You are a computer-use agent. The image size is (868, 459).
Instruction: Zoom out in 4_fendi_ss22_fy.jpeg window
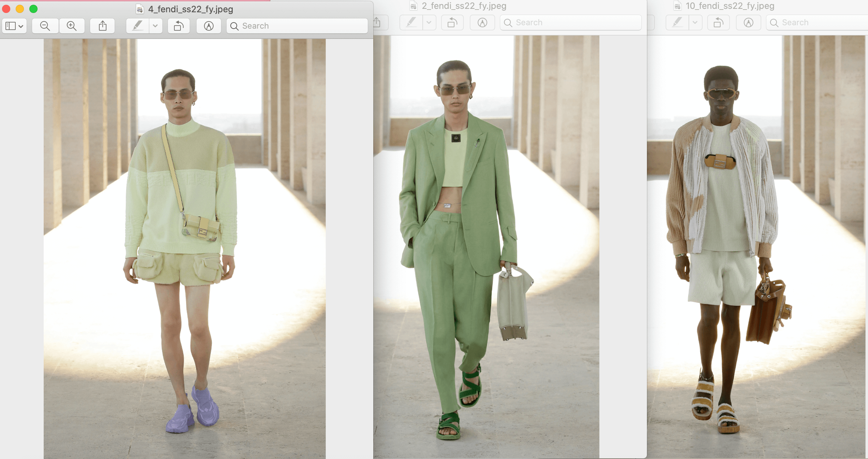pos(45,26)
